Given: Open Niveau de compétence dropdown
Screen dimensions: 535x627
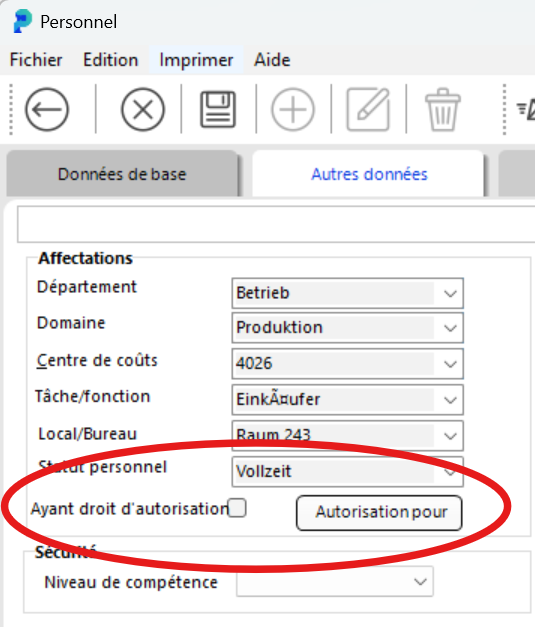Looking at the screenshot, I should click(x=335, y=581).
